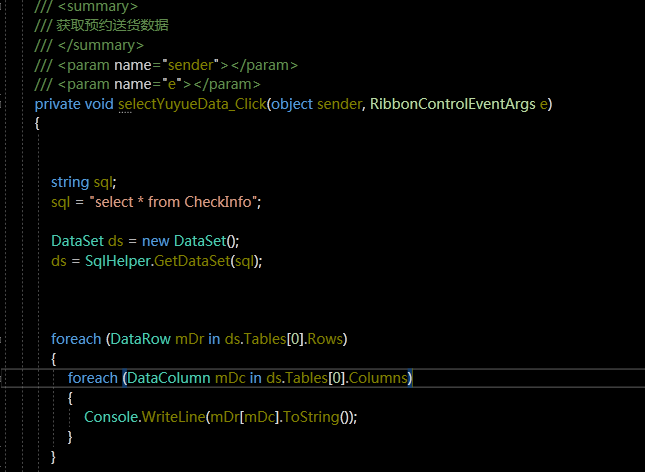645x472 pixels.
Task: Click the 'ds' variable in DataSet declaration
Action: coord(116,241)
